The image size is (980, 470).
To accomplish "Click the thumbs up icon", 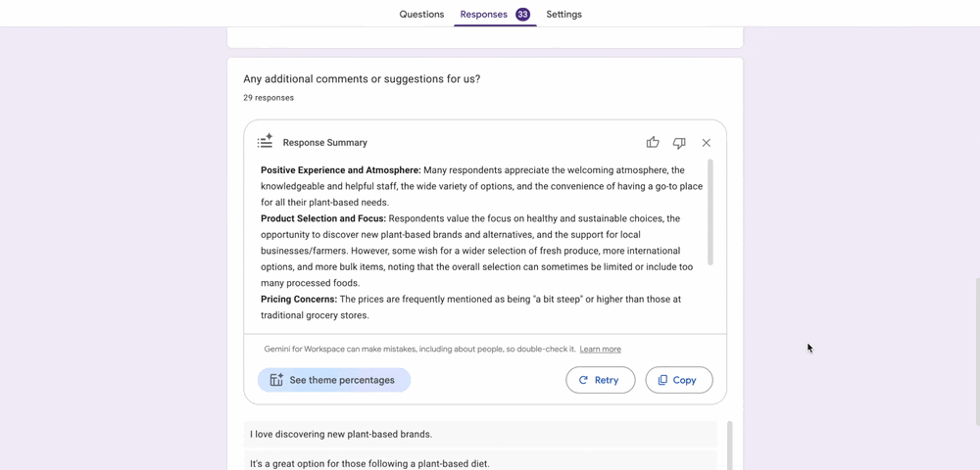I will [653, 143].
